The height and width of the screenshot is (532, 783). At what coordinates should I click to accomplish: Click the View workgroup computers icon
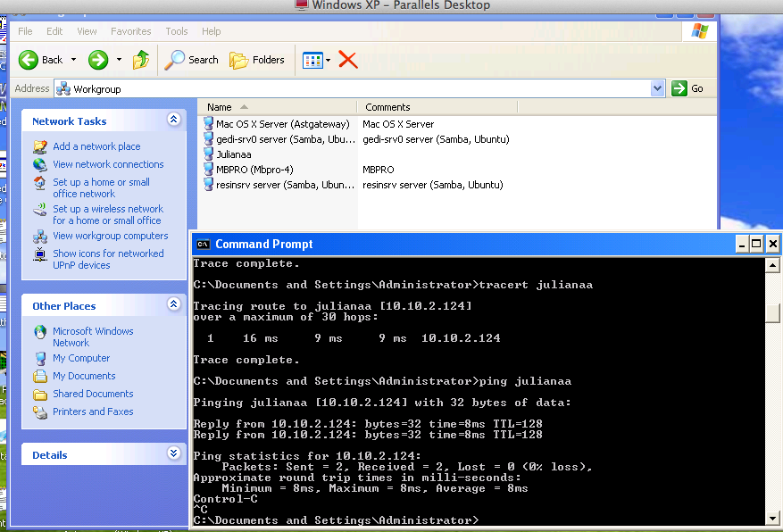point(40,236)
